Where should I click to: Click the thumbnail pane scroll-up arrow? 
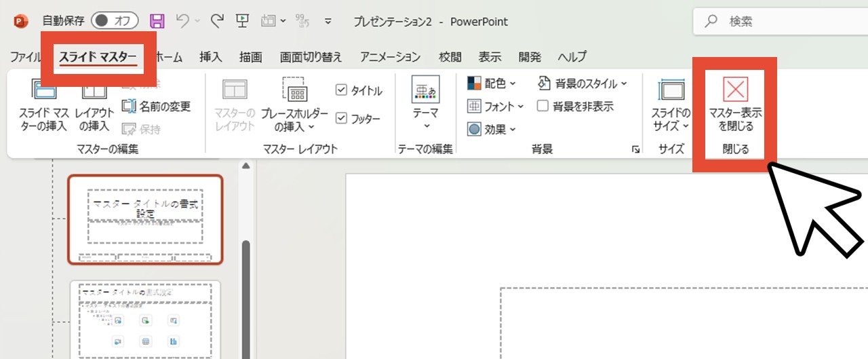point(246,166)
